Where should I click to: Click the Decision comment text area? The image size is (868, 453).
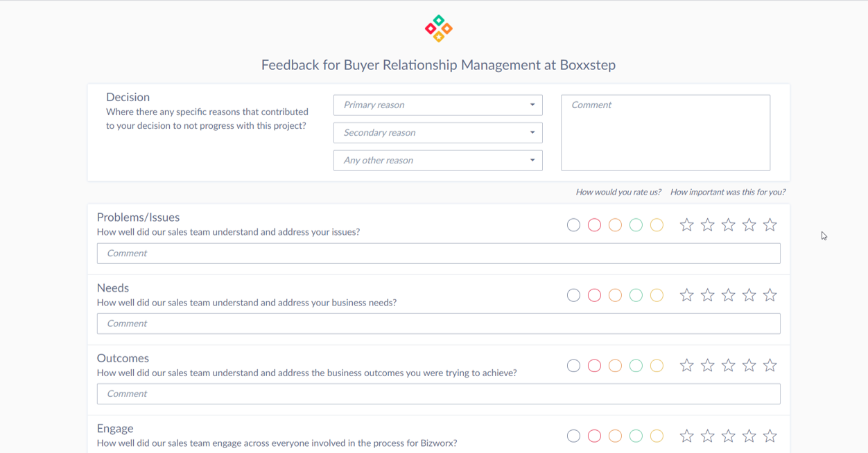click(665, 133)
